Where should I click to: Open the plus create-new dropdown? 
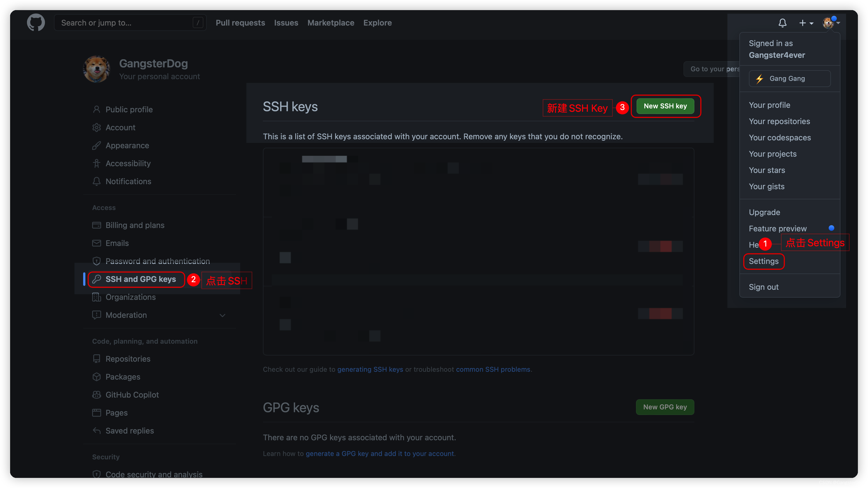point(806,23)
